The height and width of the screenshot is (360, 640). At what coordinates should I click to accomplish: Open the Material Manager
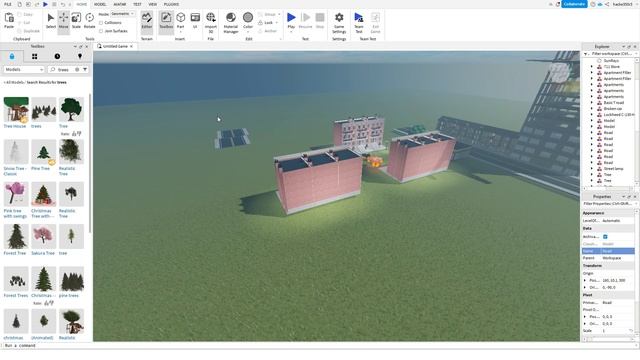[x=231, y=22]
